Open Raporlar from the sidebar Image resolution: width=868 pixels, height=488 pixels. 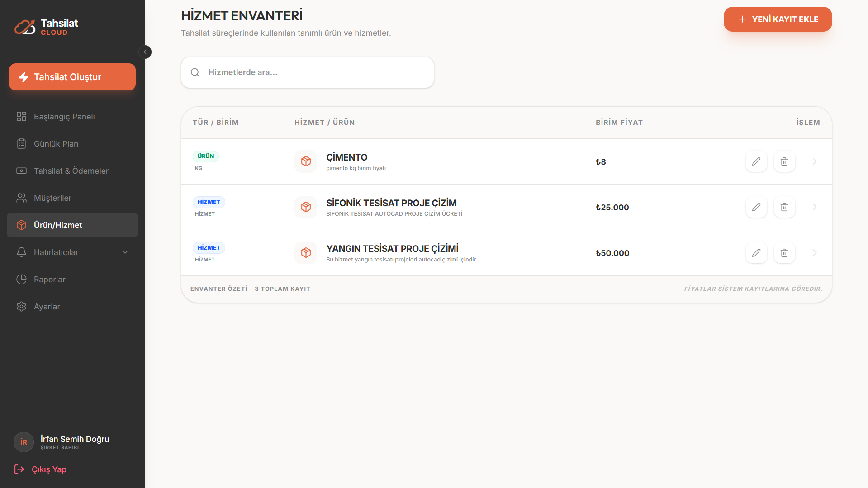click(x=72, y=280)
